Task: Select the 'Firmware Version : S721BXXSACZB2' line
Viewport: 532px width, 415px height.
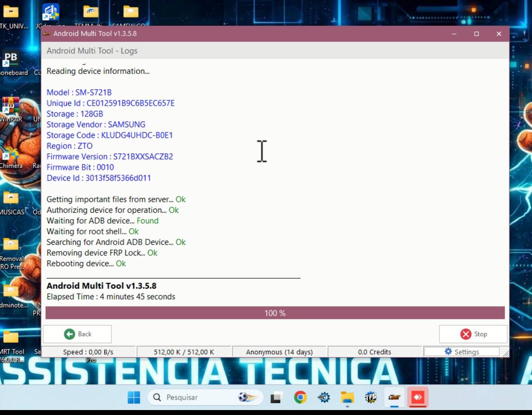Action: coord(110,157)
